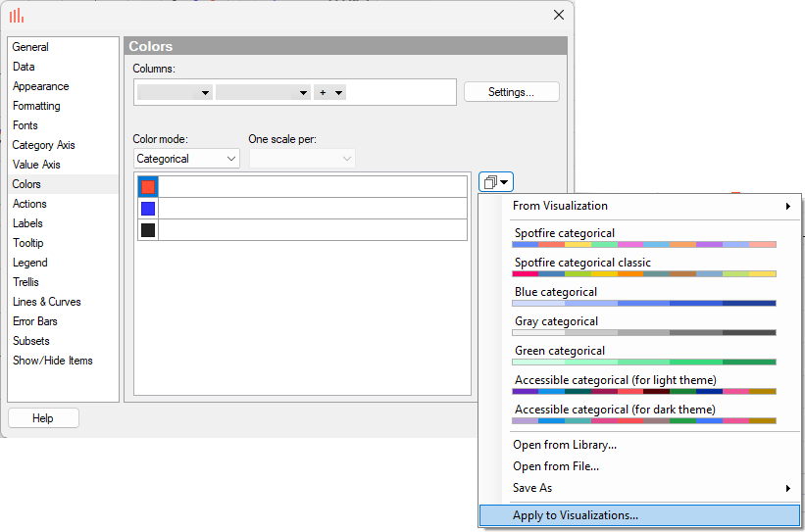Open the Category Axis settings page
The height and width of the screenshot is (532, 805).
click(x=44, y=145)
